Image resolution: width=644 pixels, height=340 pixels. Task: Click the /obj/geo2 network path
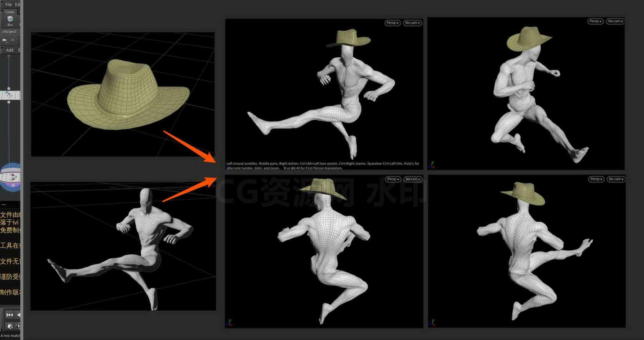coord(9,32)
